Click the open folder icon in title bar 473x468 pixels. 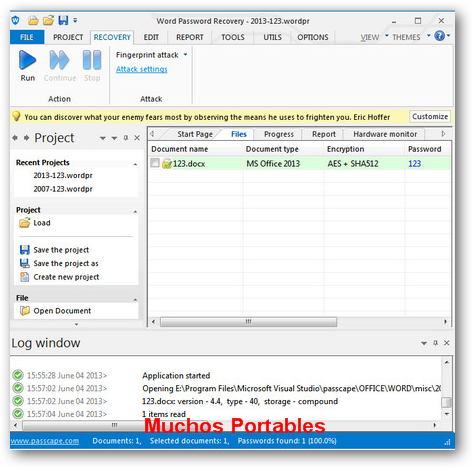(33, 21)
